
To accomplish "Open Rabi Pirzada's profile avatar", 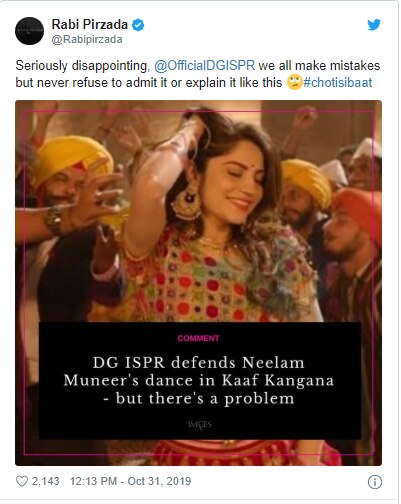I will [29, 31].
